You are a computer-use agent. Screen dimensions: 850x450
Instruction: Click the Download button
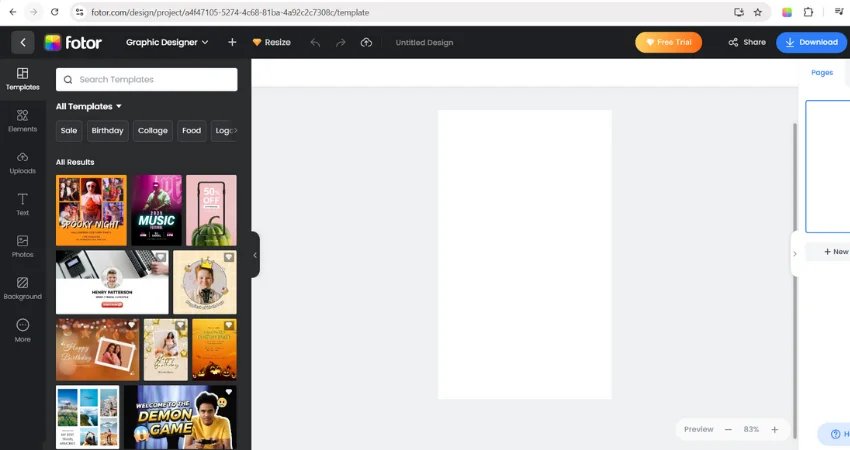(x=811, y=42)
